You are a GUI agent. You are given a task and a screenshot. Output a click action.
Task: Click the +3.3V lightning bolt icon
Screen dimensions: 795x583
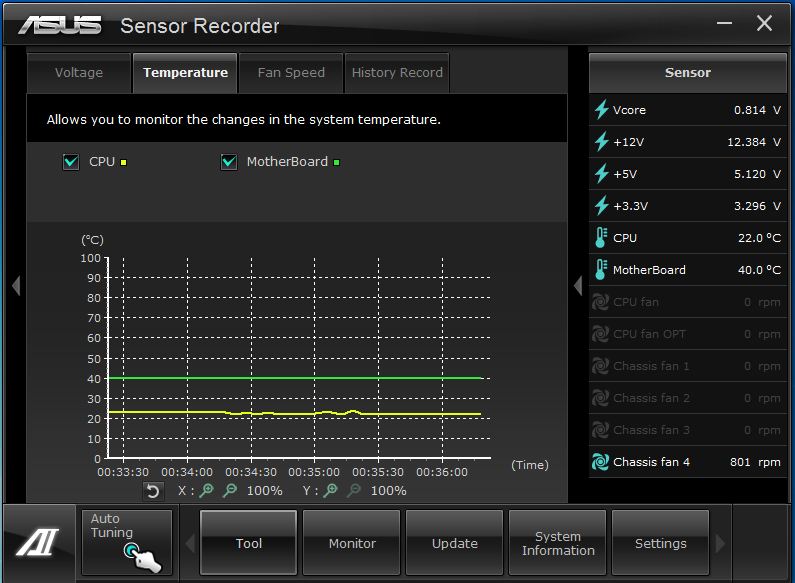[x=601, y=205]
